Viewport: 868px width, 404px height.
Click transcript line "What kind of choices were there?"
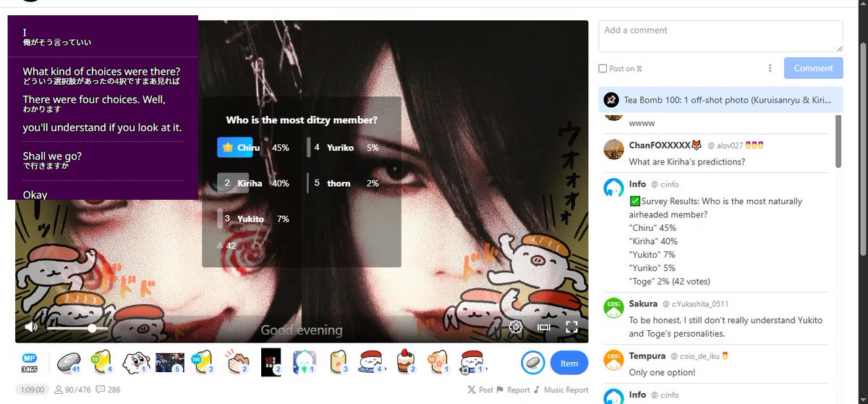[x=101, y=71]
